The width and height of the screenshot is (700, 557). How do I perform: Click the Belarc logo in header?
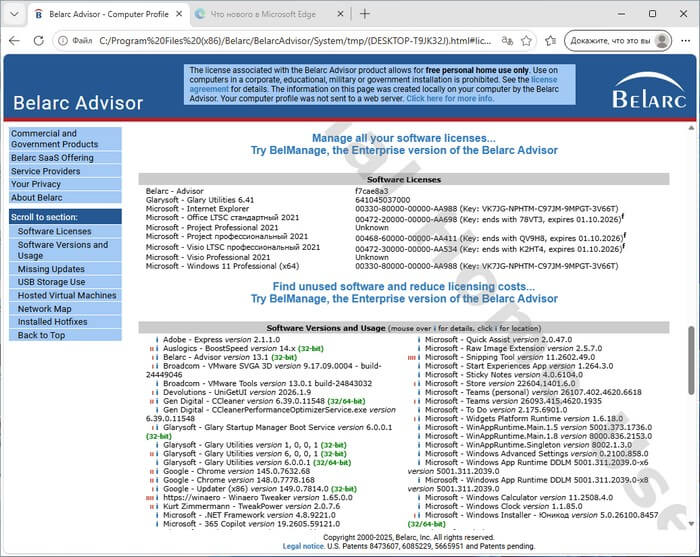[649, 91]
